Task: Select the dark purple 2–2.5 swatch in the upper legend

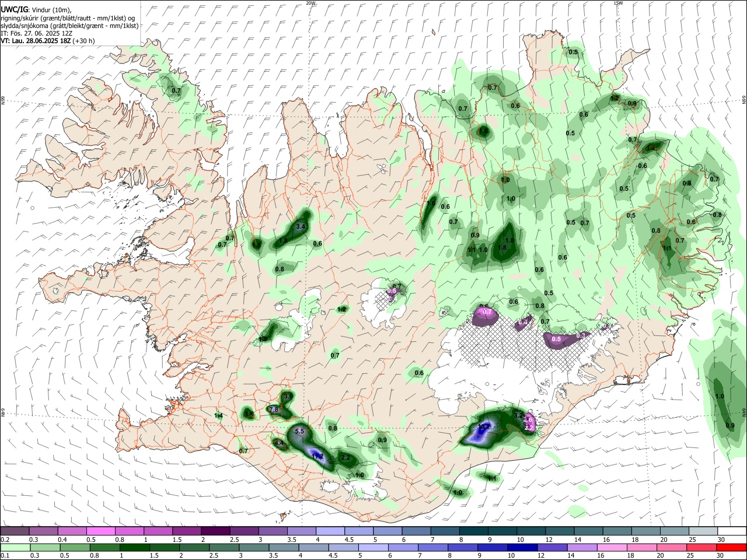Action: (215, 531)
